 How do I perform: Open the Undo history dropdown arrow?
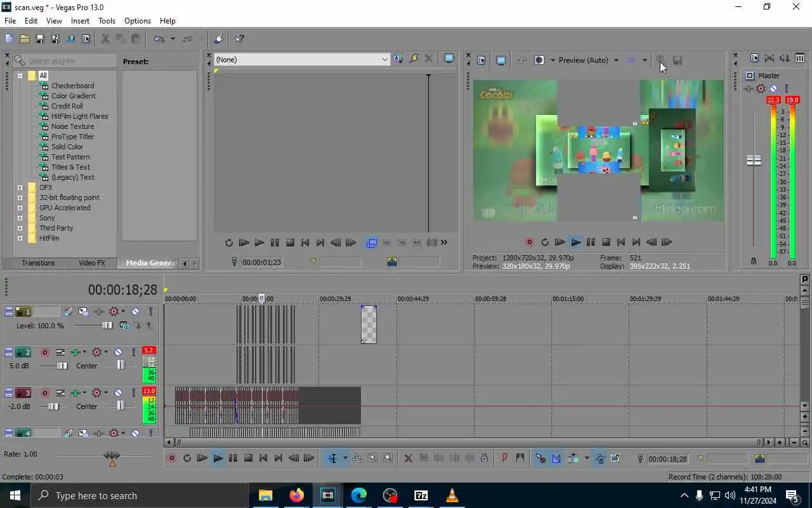pyautogui.click(x=172, y=39)
